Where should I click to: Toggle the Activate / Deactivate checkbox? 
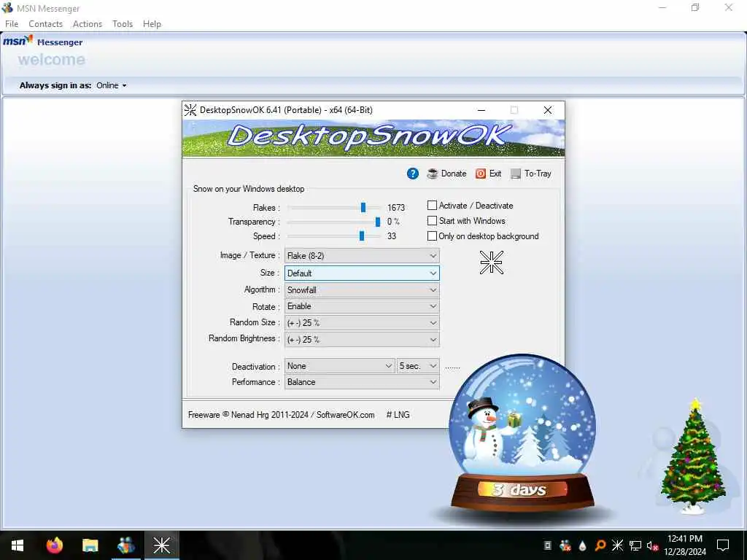(x=432, y=205)
